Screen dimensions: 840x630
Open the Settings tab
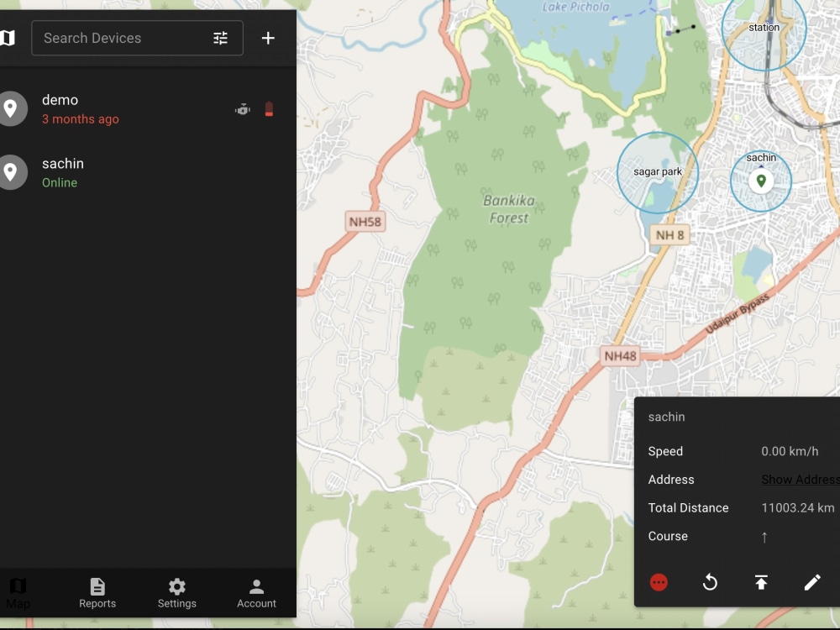(x=176, y=592)
